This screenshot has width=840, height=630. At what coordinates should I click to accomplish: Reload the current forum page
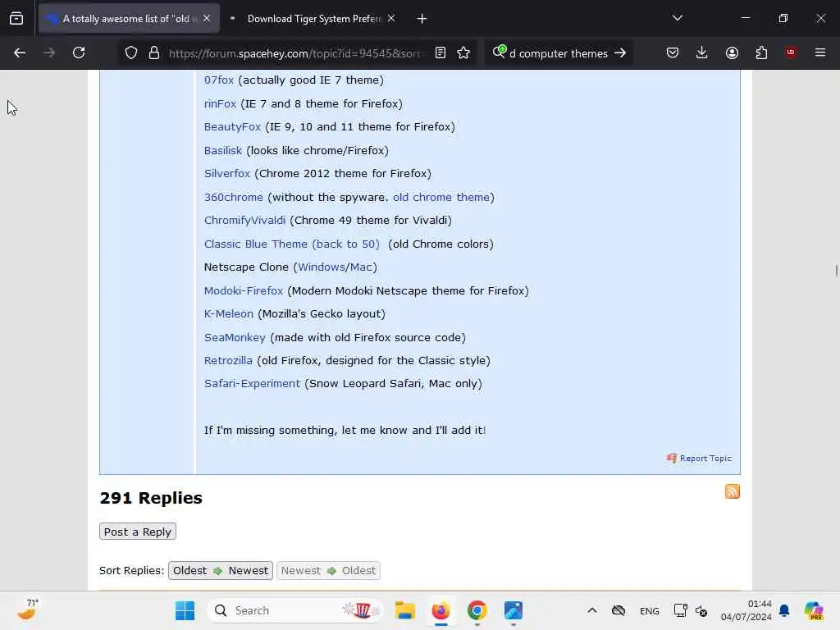79,52
